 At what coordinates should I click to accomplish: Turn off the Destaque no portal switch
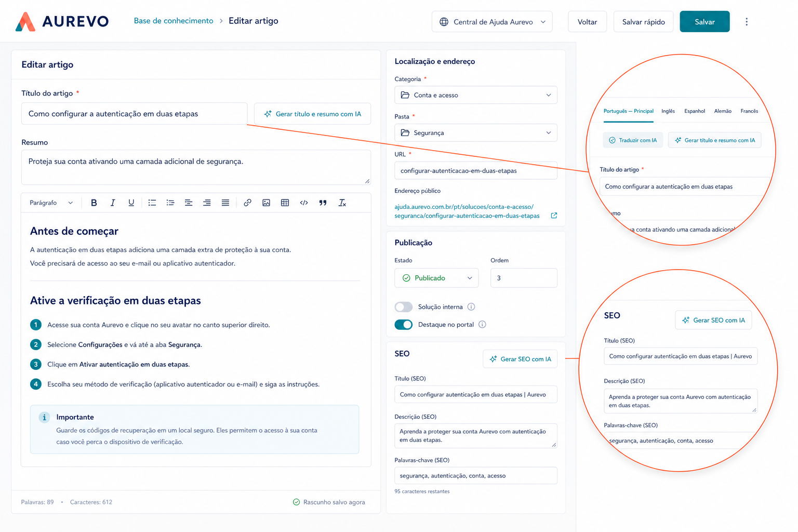[404, 324]
